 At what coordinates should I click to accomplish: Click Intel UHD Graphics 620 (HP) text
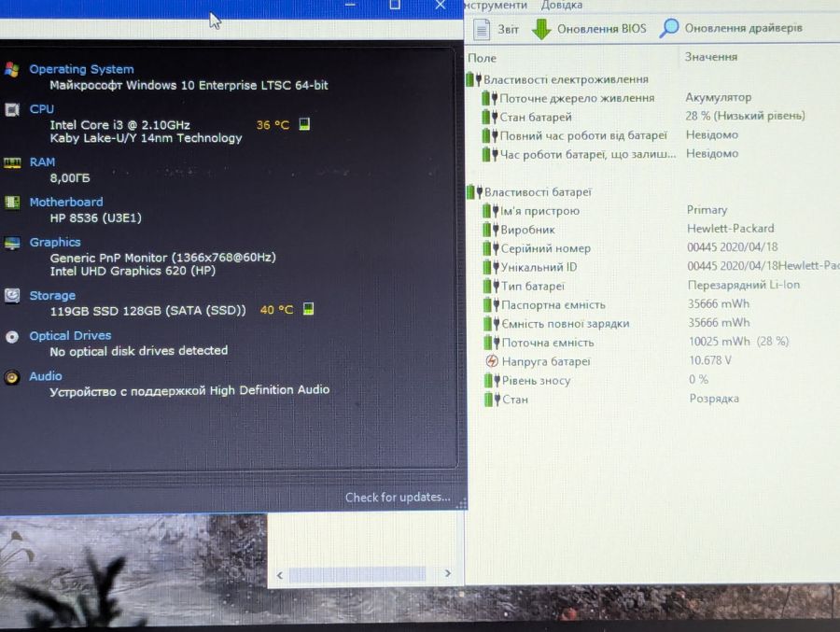133,271
